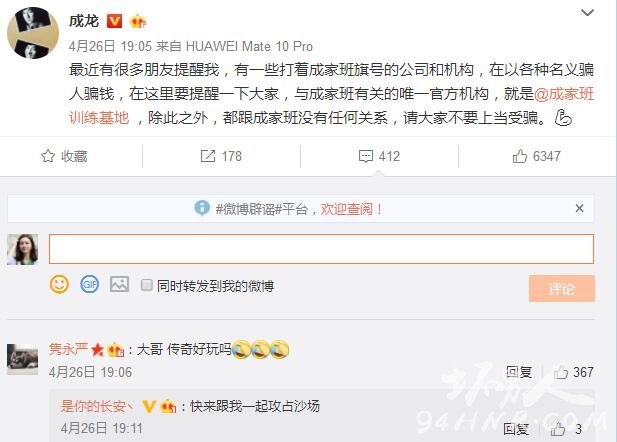Image resolution: width=617 pixels, height=442 pixels.
Task: Click the blue info icon in the banner
Action: pyautogui.click(x=202, y=208)
